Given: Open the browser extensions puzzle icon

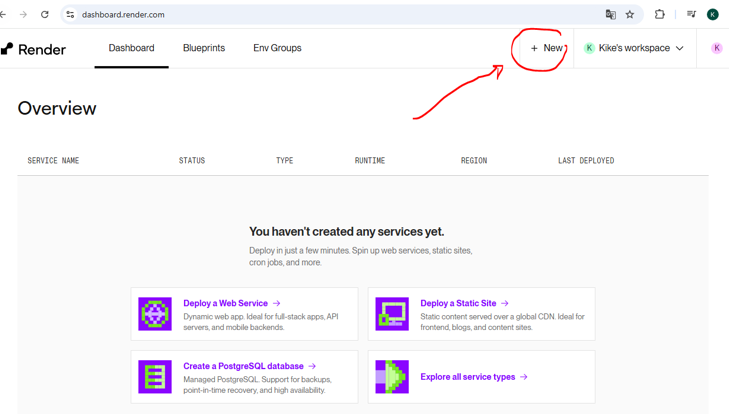Looking at the screenshot, I should point(660,15).
